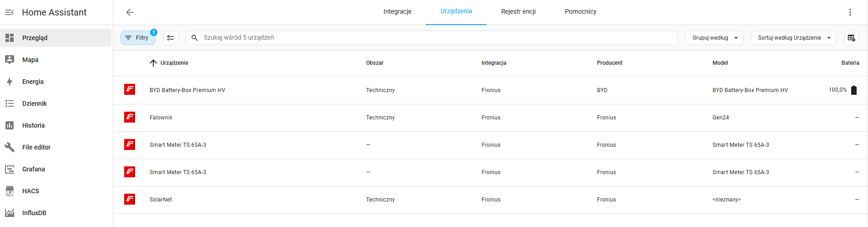Viewport: 868px width, 227px height.
Task: Open the three-dot overflow menu
Action: point(850,12)
